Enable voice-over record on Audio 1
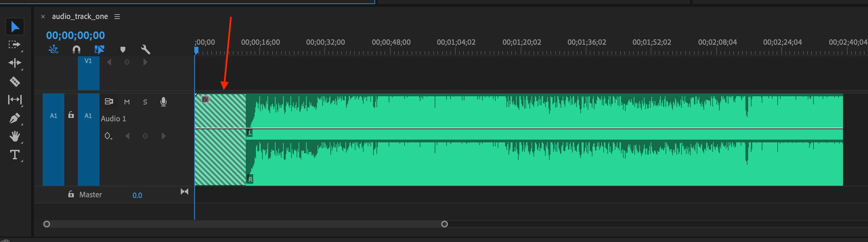The image size is (868, 242). (x=164, y=102)
